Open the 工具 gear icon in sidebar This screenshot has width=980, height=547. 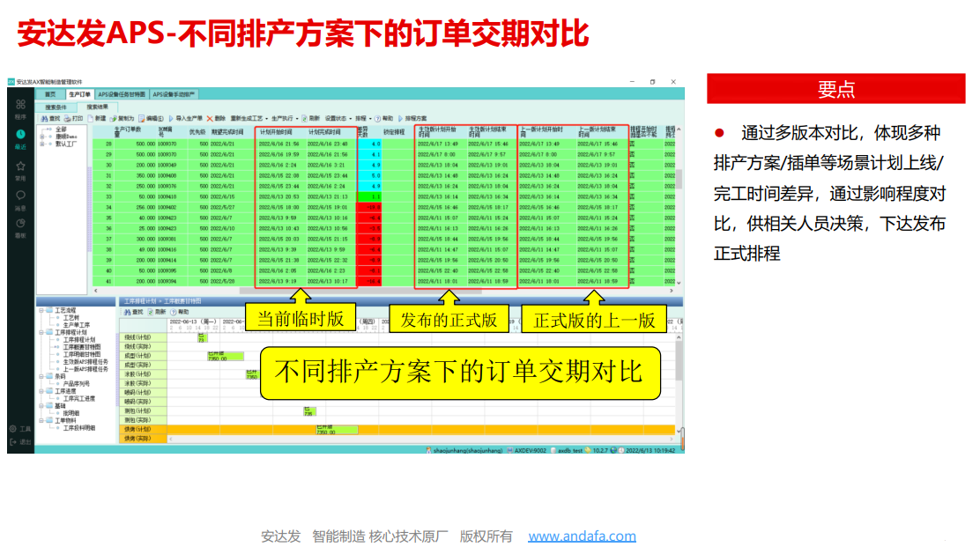(12, 429)
